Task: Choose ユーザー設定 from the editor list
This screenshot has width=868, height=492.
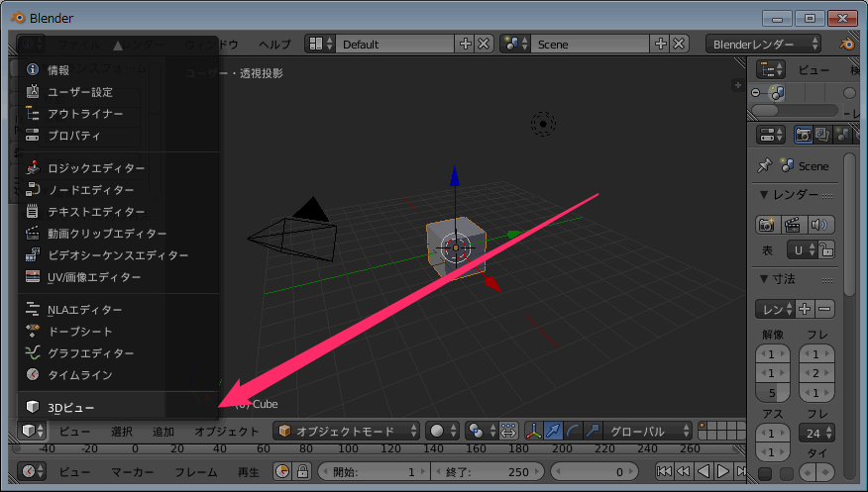Action: pos(119,92)
